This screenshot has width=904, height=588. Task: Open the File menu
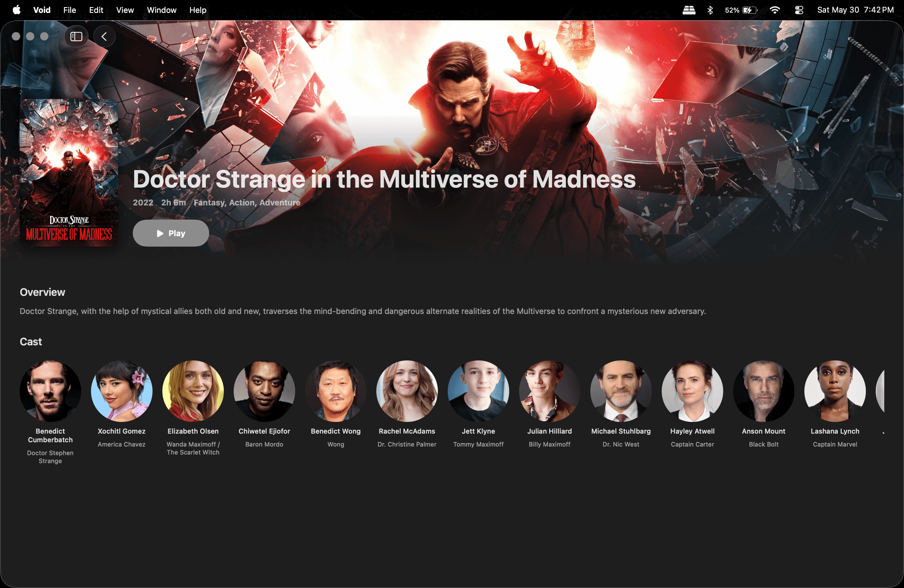coord(69,10)
